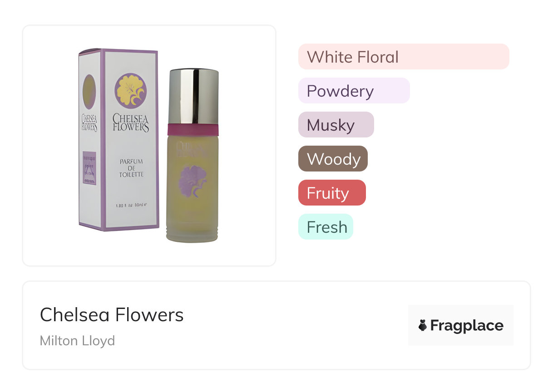553x392 pixels.
Task: Pick the red Fruity accord tag
Action: coord(331,193)
